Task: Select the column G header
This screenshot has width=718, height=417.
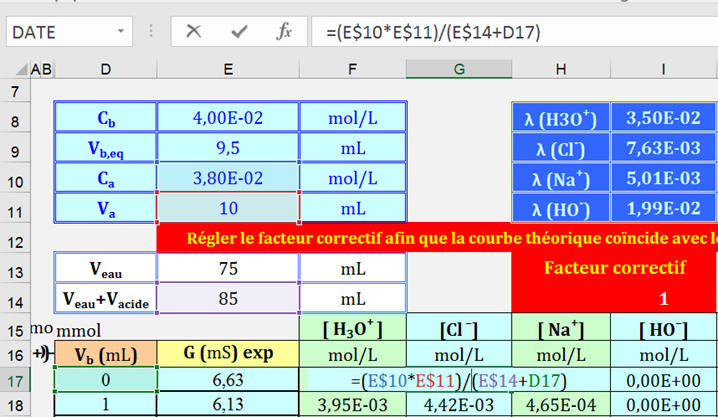Action: 458,69
